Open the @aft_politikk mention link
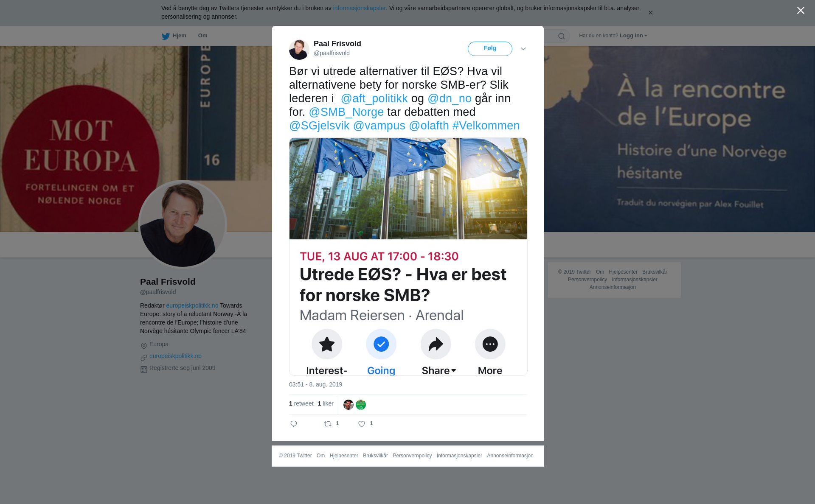815x504 pixels. tap(374, 98)
